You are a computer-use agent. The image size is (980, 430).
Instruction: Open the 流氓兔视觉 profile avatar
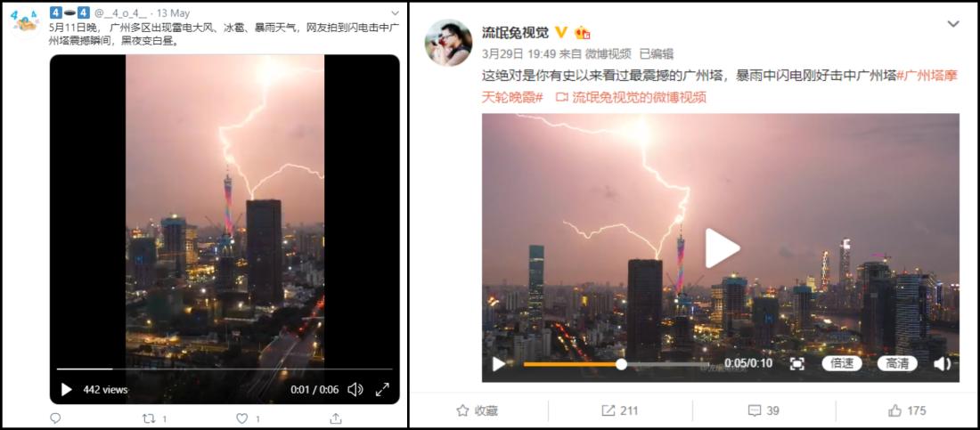tap(449, 43)
